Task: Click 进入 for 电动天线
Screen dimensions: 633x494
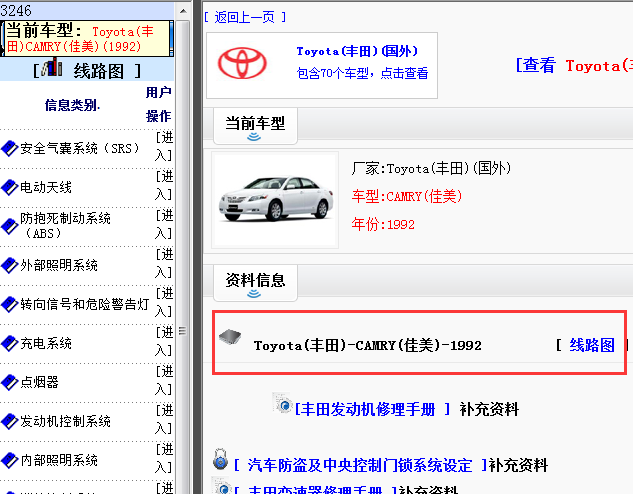Action: [x=164, y=185]
